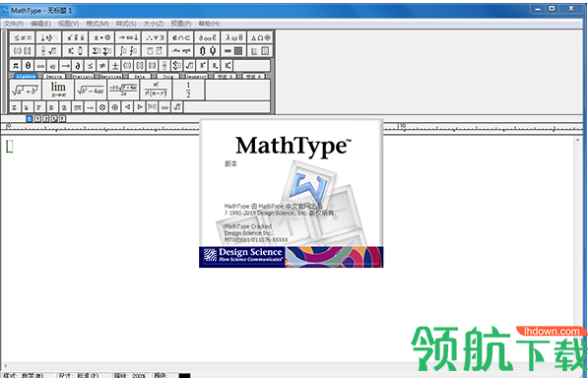The height and width of the screenshot is (378, 588).
Task: Open the fence templates palette
Action: coord(23,51)
